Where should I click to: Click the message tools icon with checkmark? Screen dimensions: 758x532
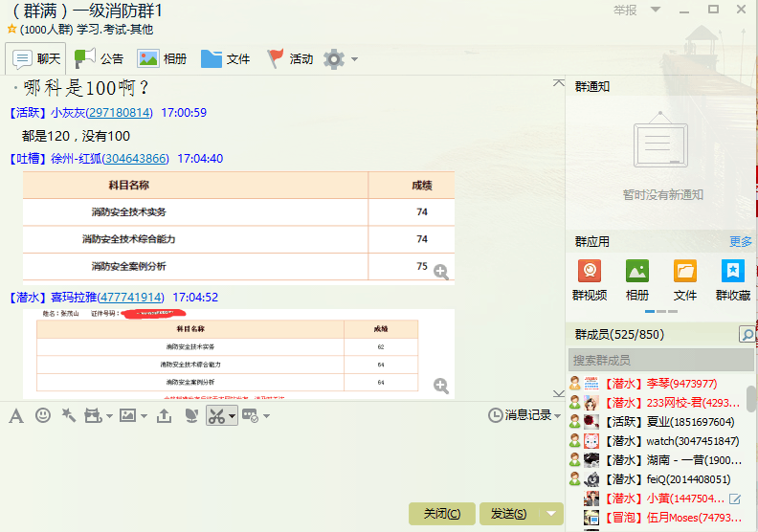[250, 415]
